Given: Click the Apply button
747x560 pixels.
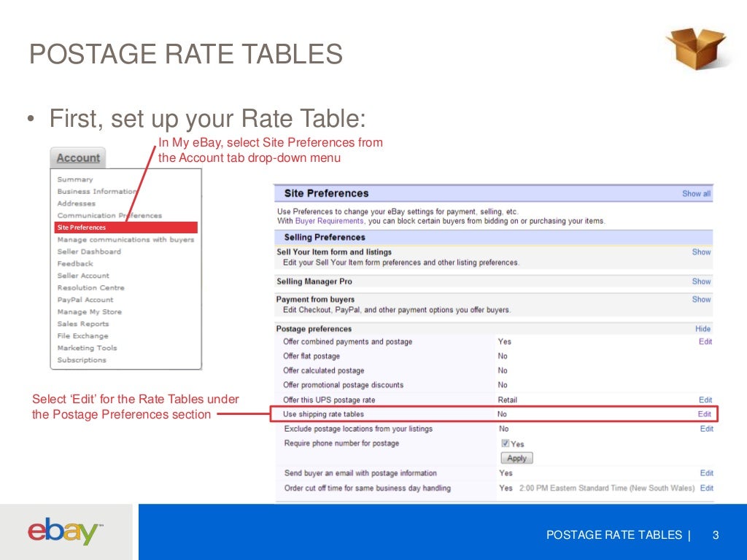Looking at the screenshot, I should [x=517, y=458].
